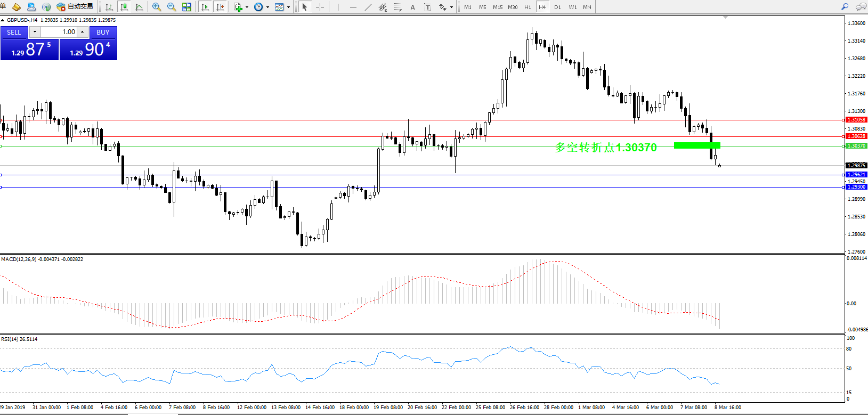
Task: Switch to the D1 timeframe
Action: click(x=557, y=7)
